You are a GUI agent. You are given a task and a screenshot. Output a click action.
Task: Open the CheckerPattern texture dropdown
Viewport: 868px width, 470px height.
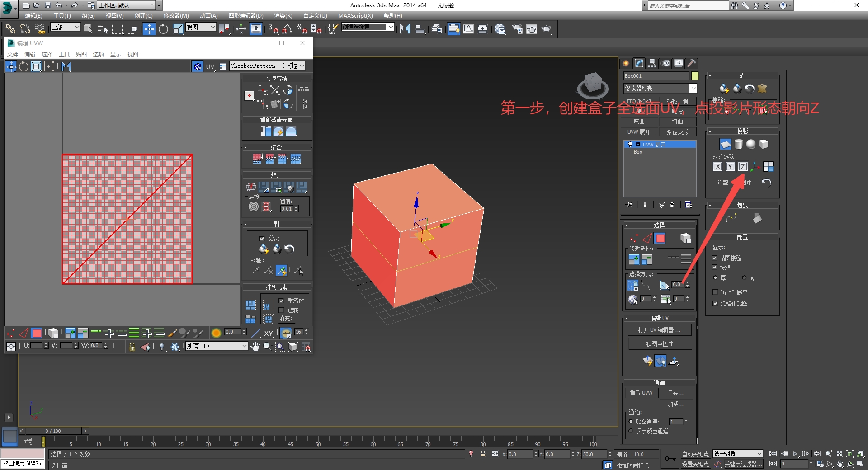click(267, 66)
